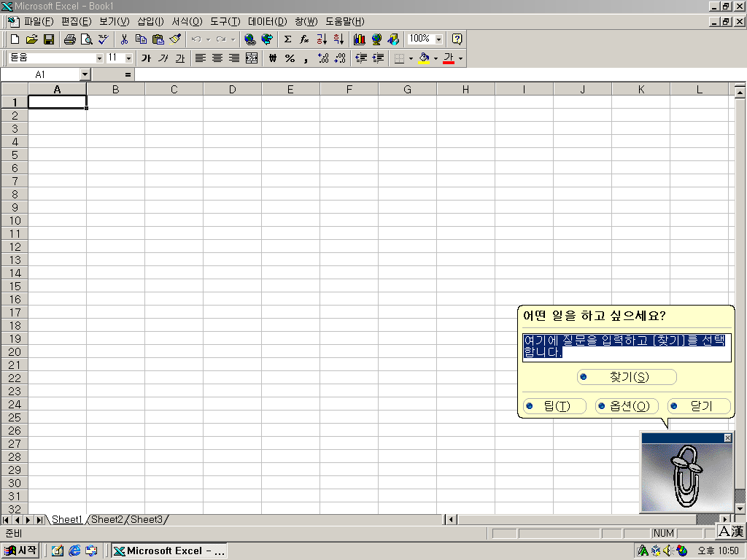The image size is (747, 560).
Task: Toggle bold 가 formatting
Action: click(146, 58)
